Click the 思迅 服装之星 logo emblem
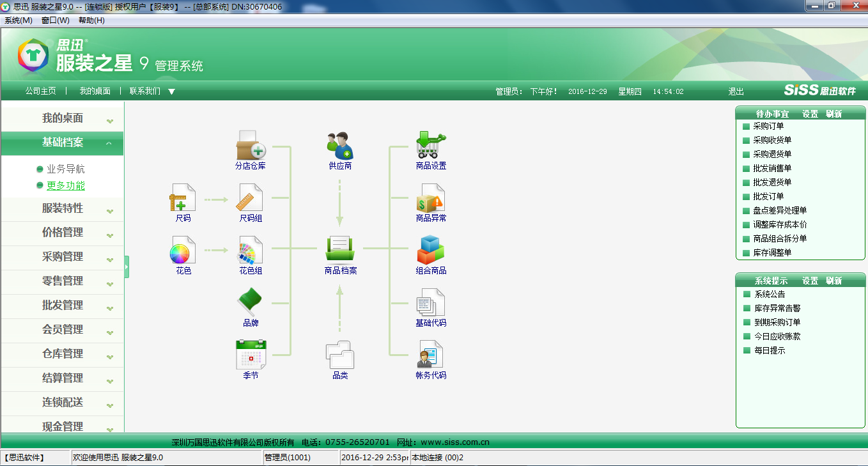 [x=33, y=54]
